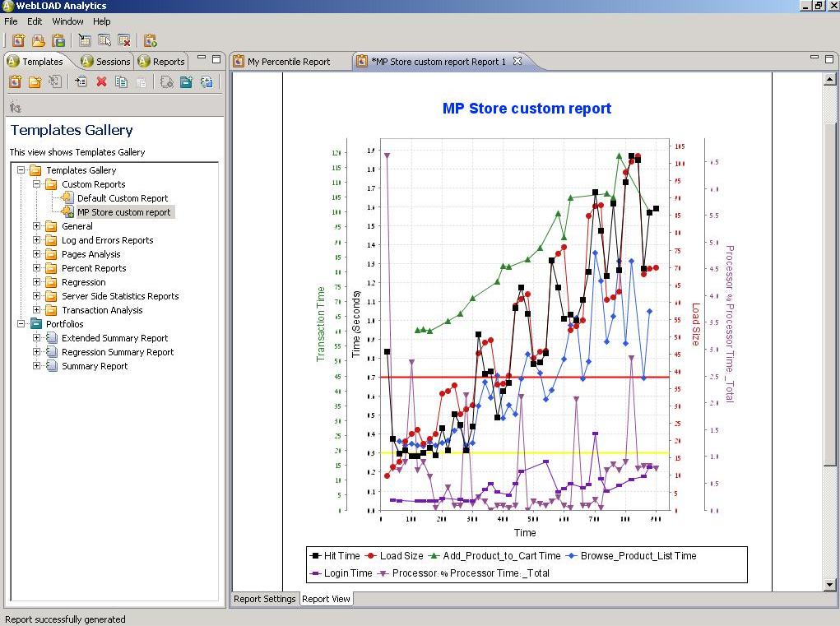Screen dimensions: 840x626
Task: Click the gray icon below the Templates toolbar
Action: coord(15,107)
